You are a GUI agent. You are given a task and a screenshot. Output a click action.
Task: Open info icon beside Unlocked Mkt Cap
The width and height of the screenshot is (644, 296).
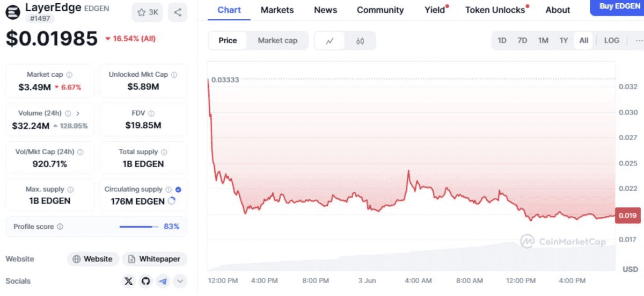point(174,75)
